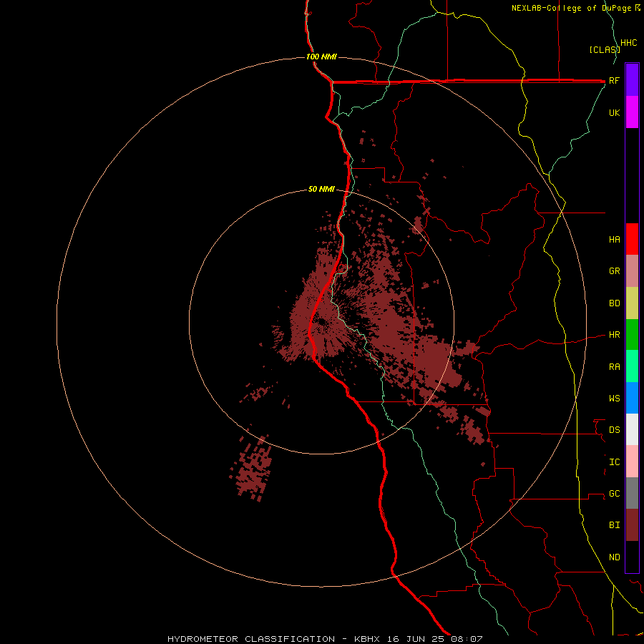Select the WS blue legend swatch
The image size is (644, 644).
pos(632,398)
